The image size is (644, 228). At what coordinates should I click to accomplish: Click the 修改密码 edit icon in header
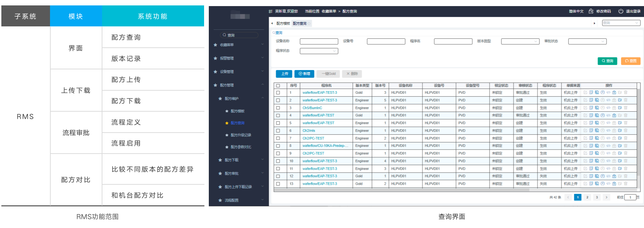click(x=591, y=11)
